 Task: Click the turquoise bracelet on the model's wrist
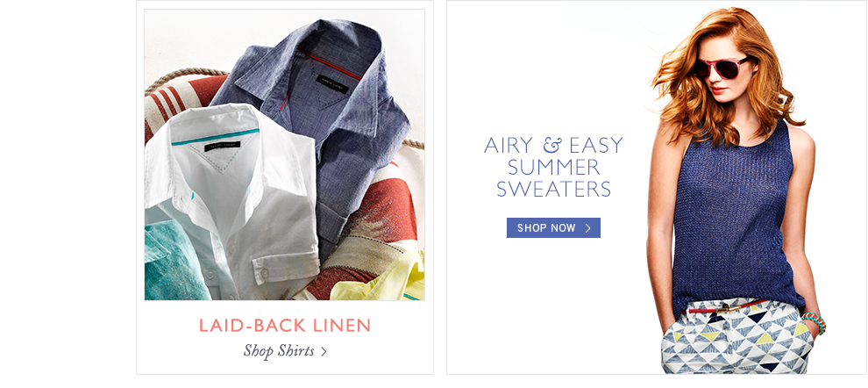815,321
